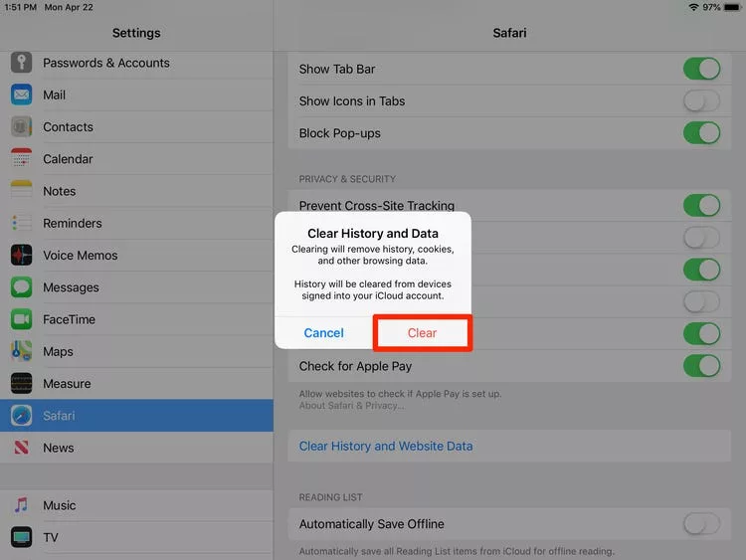This screenshot has height=560, width=746.
Task: Tap the Contacts app icon
Action: tap(22, 126)
